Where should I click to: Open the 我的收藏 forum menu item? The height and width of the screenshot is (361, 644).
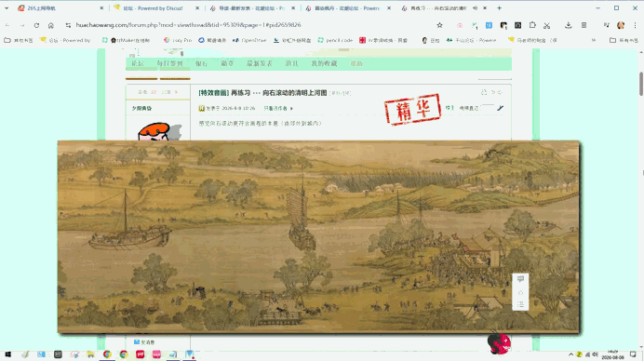[x=324, y=63]
